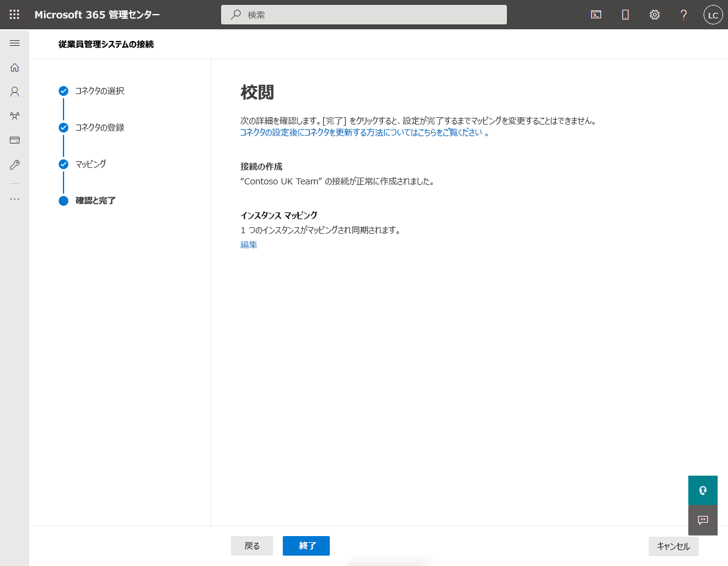
Task: Open the teal help and support headset button
Action: (x=702, y=490)
